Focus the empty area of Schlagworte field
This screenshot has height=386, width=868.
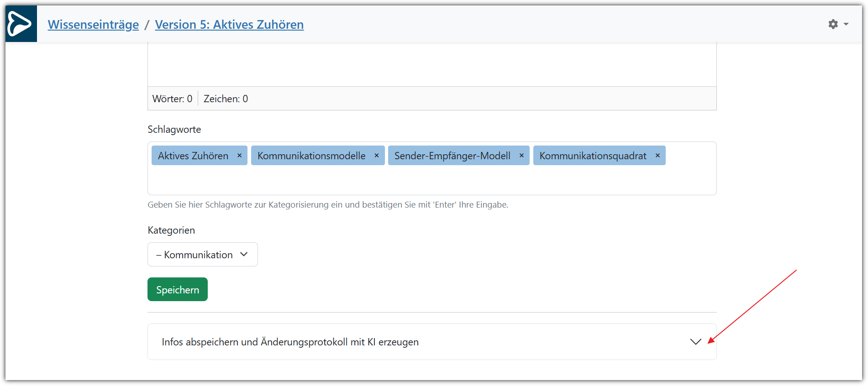point(431,180)
